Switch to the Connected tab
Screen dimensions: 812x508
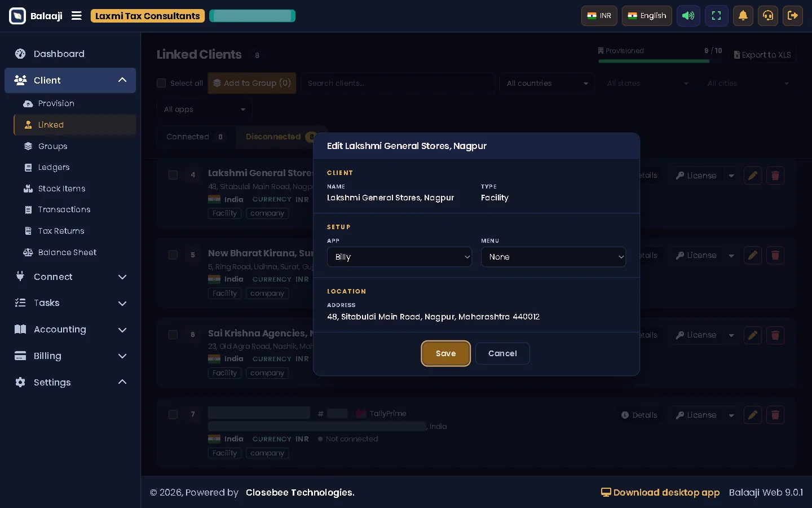(195, 137)
